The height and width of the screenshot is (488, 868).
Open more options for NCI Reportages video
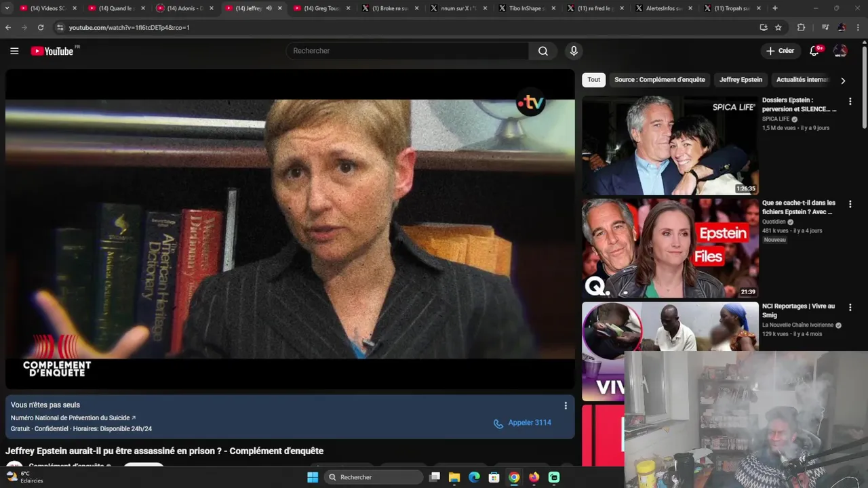[x=850, y=307]
